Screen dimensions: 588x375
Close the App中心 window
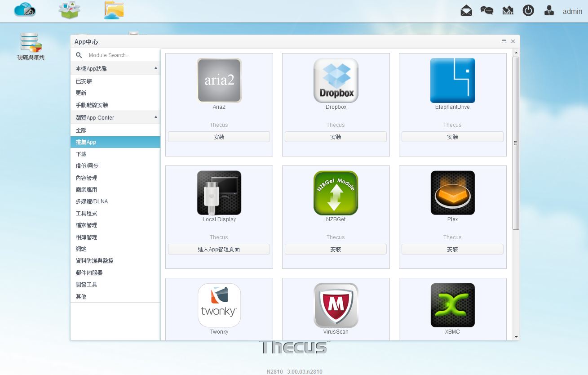513,41
